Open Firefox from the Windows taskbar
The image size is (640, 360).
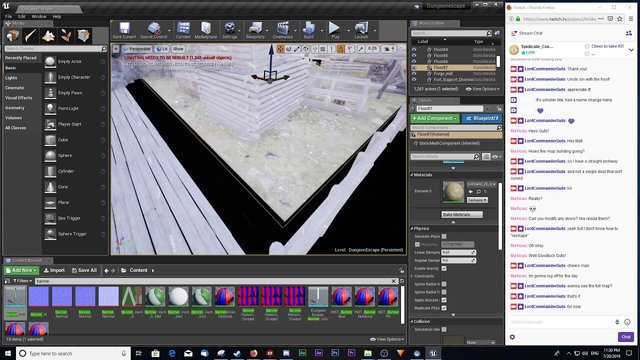253,353
